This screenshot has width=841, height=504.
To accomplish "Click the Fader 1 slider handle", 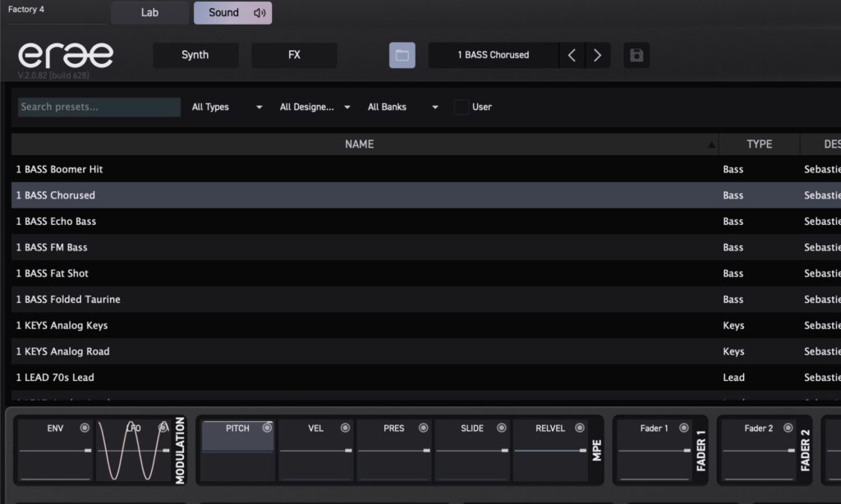I will 687,451.
